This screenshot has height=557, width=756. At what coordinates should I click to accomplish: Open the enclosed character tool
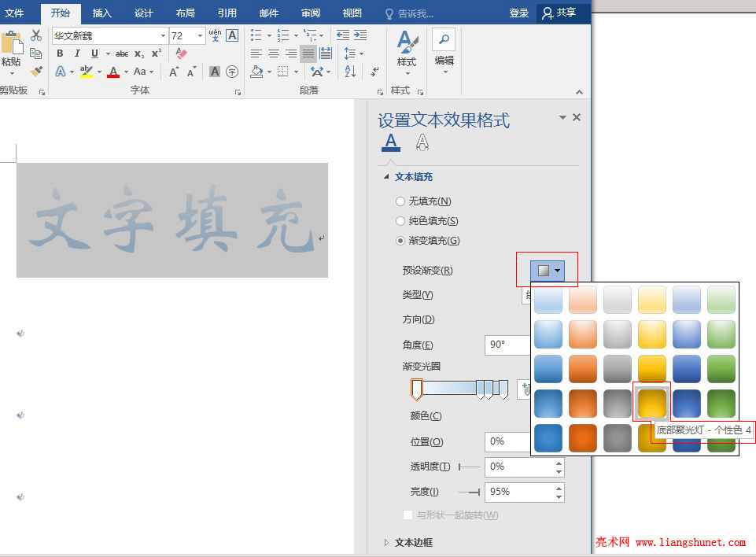point(232,72)
